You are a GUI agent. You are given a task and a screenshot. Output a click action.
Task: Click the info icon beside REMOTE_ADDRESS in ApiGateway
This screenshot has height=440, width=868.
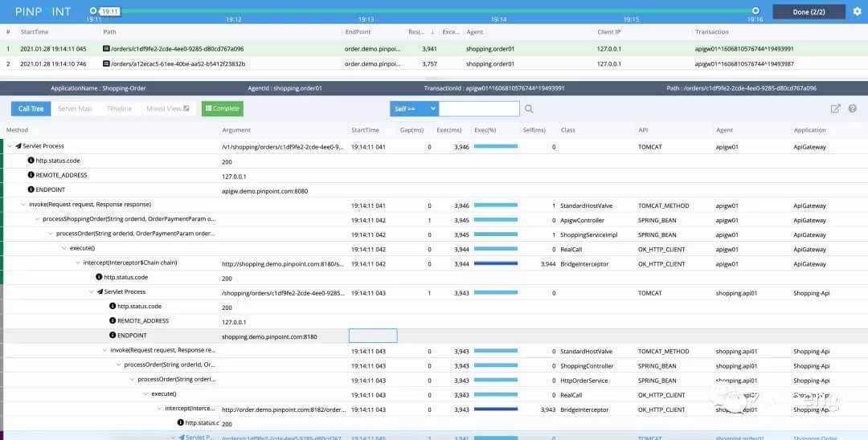pos(31,175)
